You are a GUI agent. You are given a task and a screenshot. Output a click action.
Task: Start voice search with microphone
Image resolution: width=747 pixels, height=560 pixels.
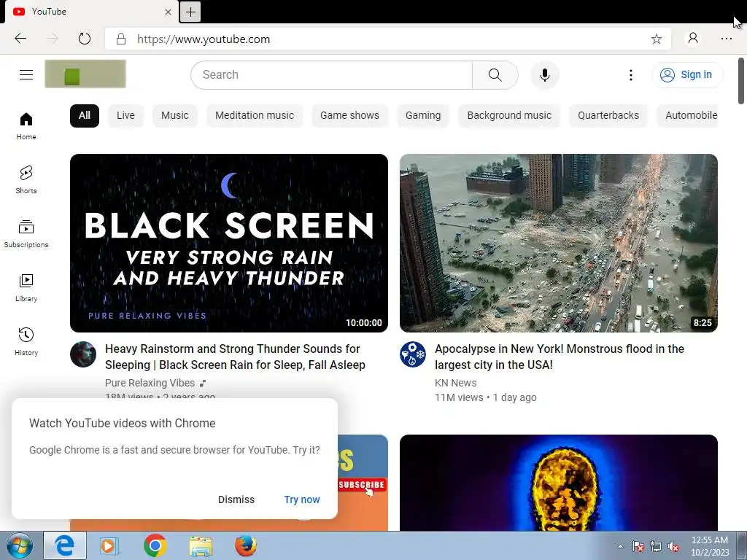coord(544,75)
